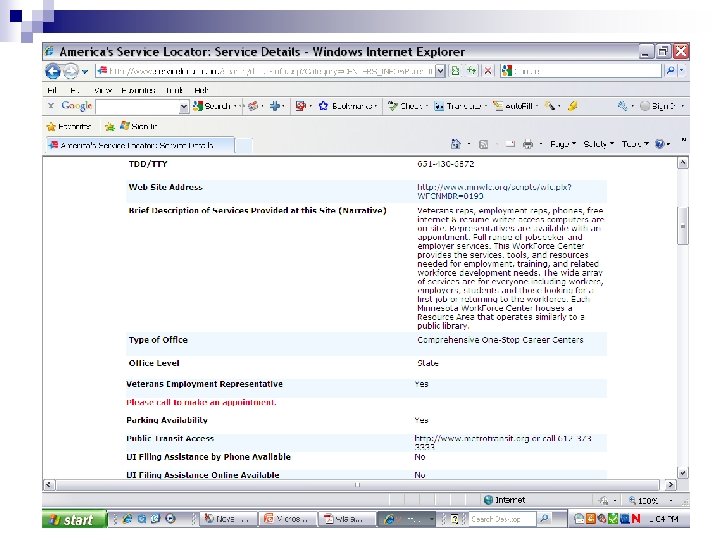Click the vertical scrollbar down arrow

683,472
